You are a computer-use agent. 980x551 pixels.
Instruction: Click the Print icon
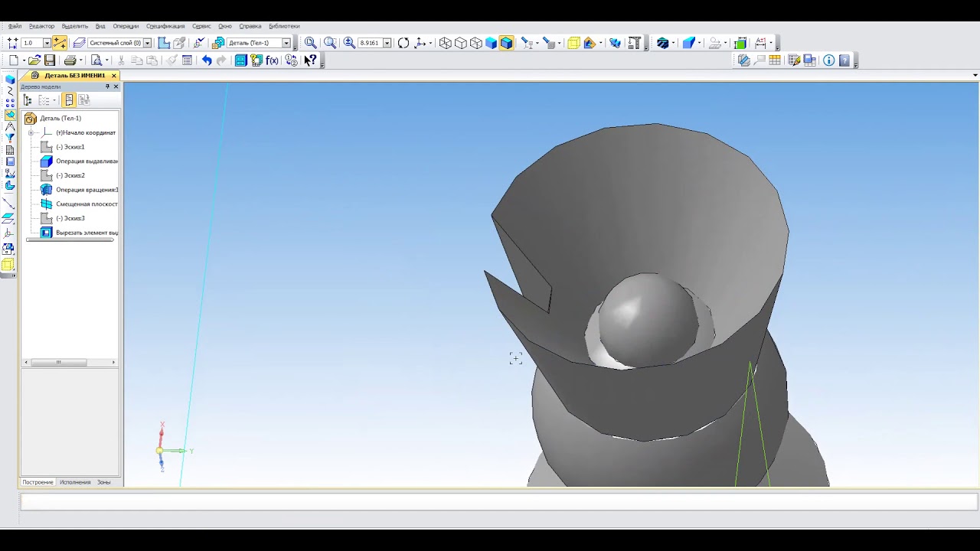pos(70,60)
